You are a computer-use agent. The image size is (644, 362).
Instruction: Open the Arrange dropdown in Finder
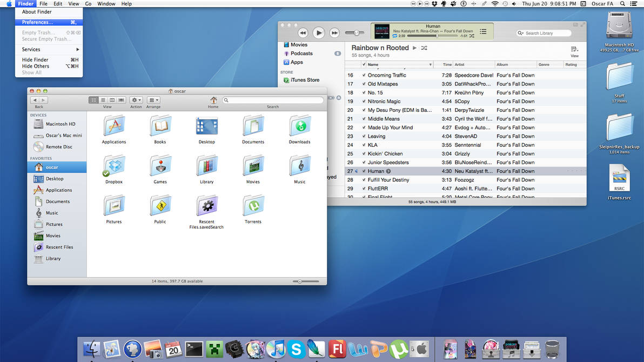point(153,100)
